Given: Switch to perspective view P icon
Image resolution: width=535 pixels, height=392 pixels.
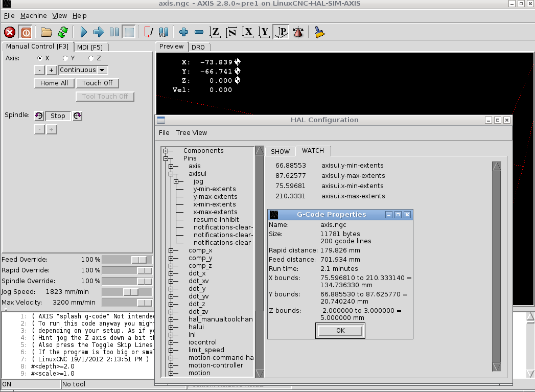Looking at the screenshot, I should pos(281,32).
